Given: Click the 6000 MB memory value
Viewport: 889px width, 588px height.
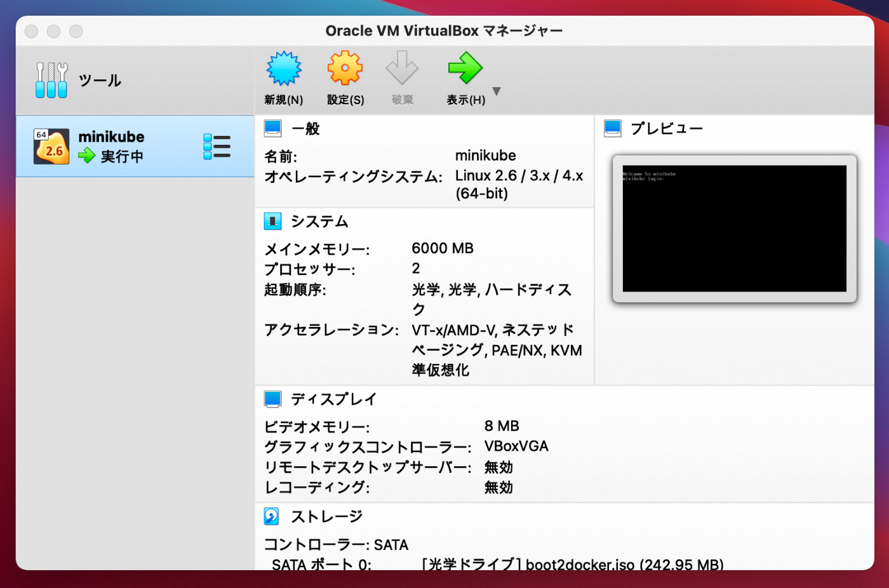Looking at the screenshot, I should point(443,248).
